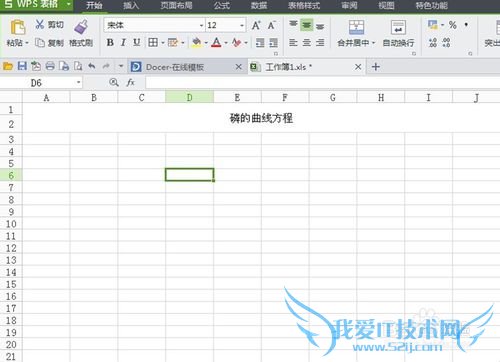Select the column D header
This screenshot has width=500, height=362.
[x=189, y=97]
